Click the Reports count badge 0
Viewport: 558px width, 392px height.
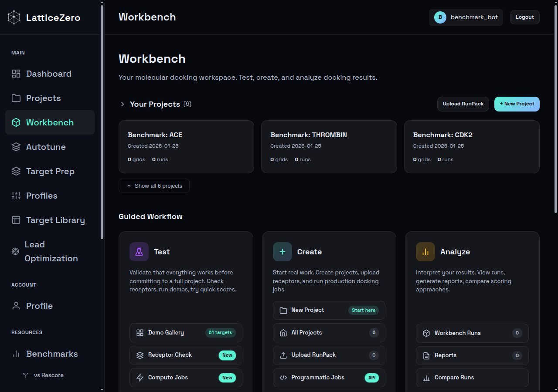point(517,355)
